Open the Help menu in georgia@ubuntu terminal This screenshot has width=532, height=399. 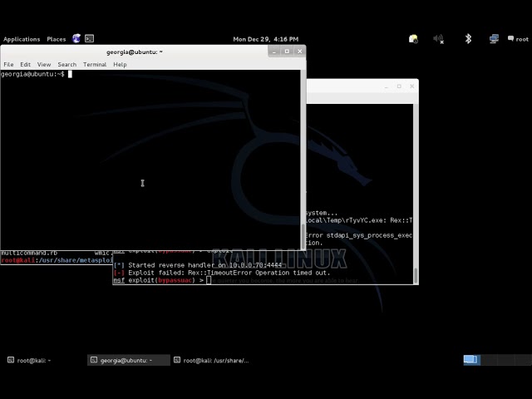(120, 65)
